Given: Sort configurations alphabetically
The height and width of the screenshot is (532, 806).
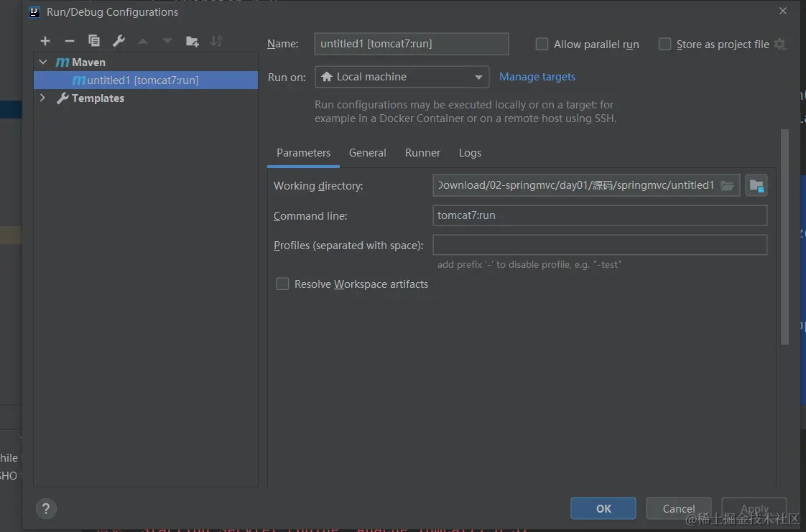Looking at the screenshot, I should [216, 41].
